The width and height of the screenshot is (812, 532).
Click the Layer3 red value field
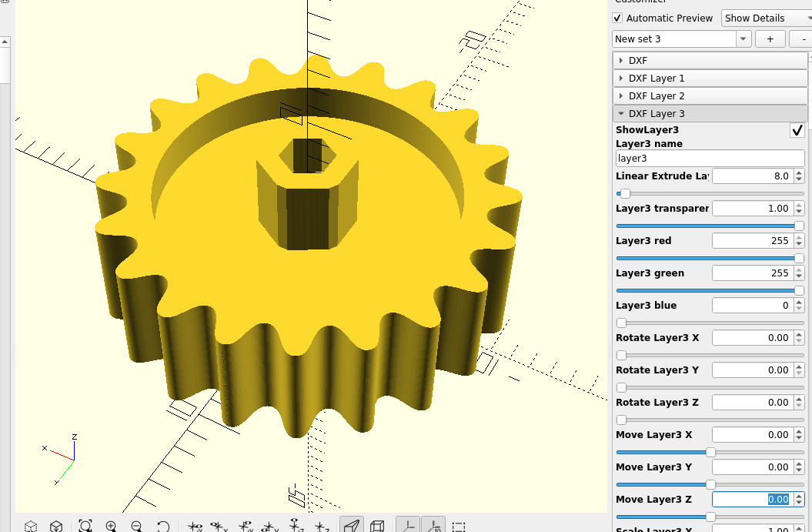753,241
